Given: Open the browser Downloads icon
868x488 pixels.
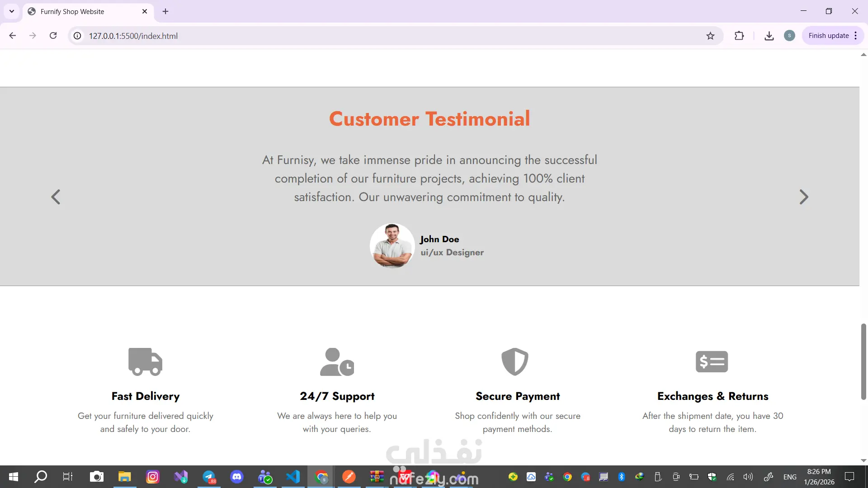Looking at the screenshot, I should tap(769, 36).
